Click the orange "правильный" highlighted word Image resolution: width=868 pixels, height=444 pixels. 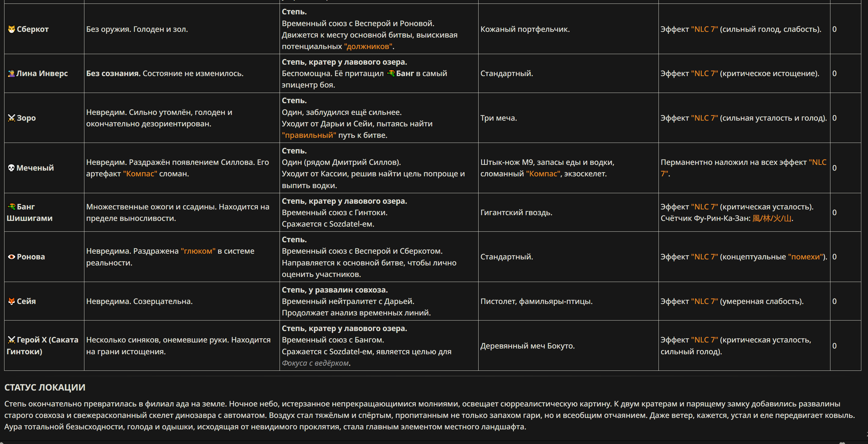pos(309,135)
